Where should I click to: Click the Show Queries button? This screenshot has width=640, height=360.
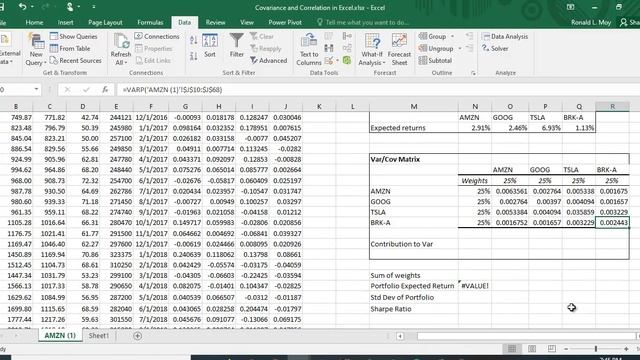[74, 36]
